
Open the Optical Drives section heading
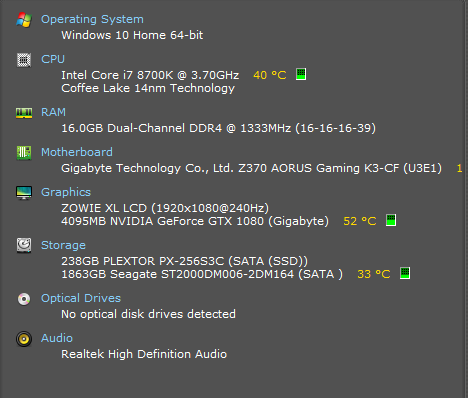81,298
